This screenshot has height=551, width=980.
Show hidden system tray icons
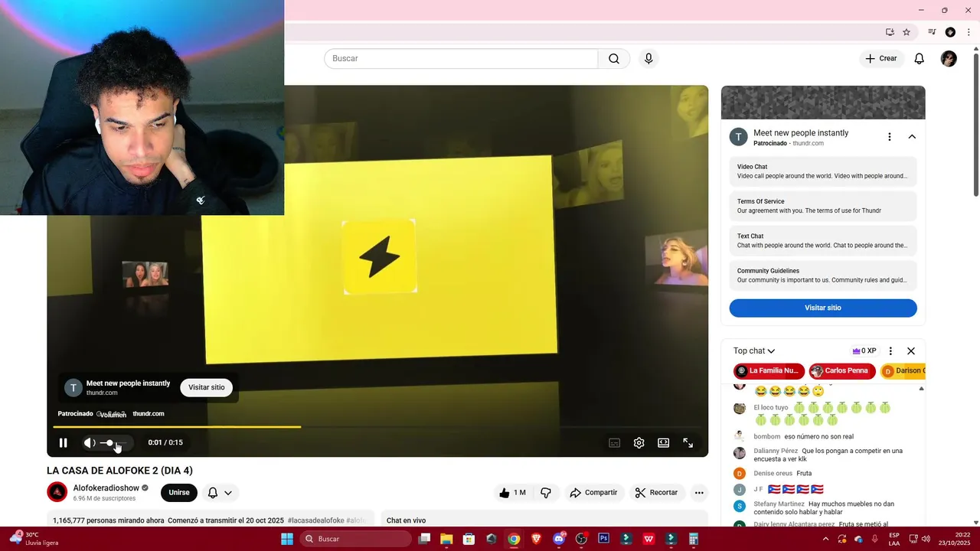(x=825, y=539)
